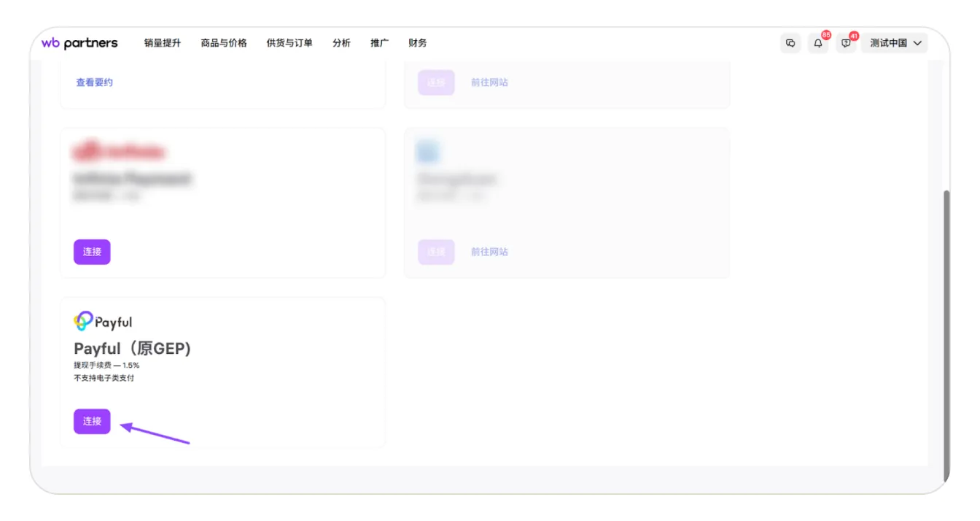Viewport: 980px width, 521px height.
Task: Click faded 连接 button in blue-logo card
Action: point(436,252)
